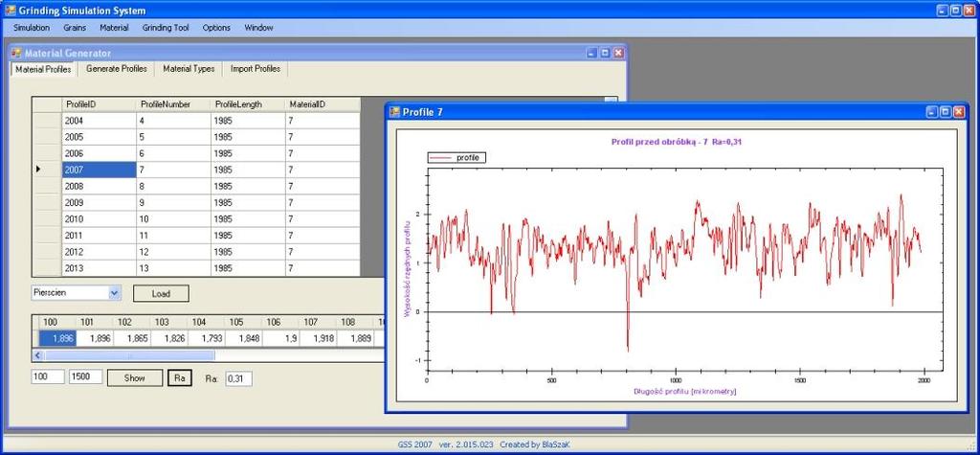Click the horizontal scrollbar thumb under profile values
Screen dimensions: 980x455
point(129,355)
